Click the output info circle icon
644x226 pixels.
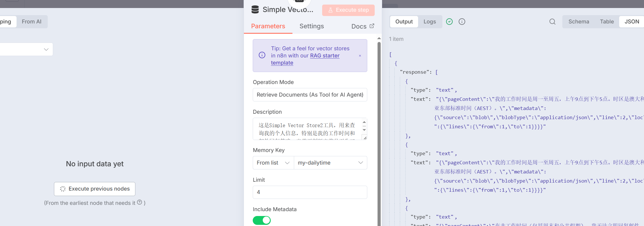462,22
